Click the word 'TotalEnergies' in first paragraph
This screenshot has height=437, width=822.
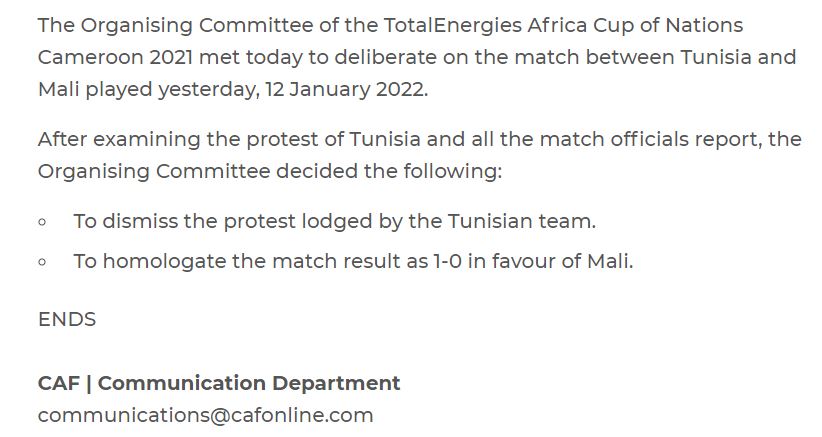coord(453,26)
